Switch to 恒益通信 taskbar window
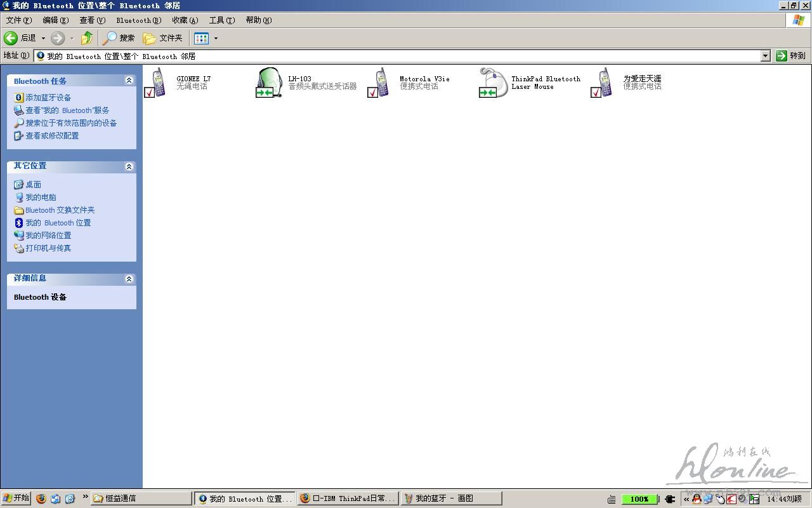Viewport: 812px width, 508px height. (141, 498)
